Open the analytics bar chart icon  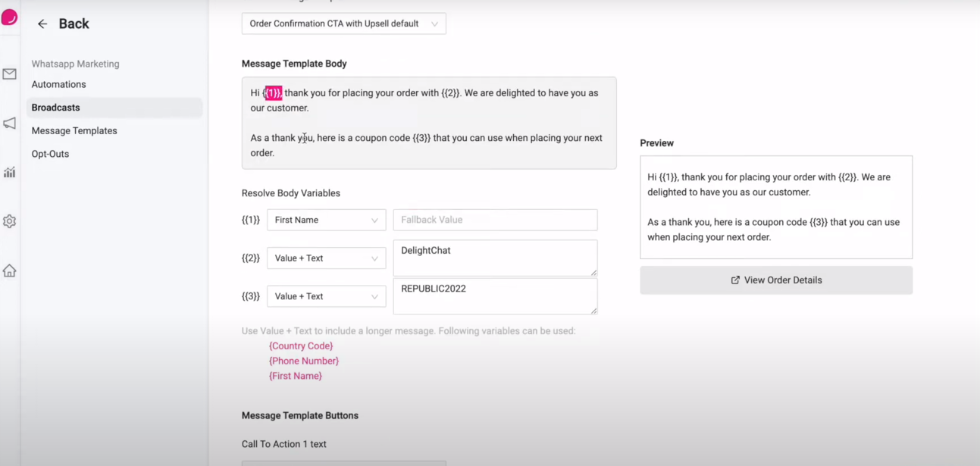click(x=9, y=173)
